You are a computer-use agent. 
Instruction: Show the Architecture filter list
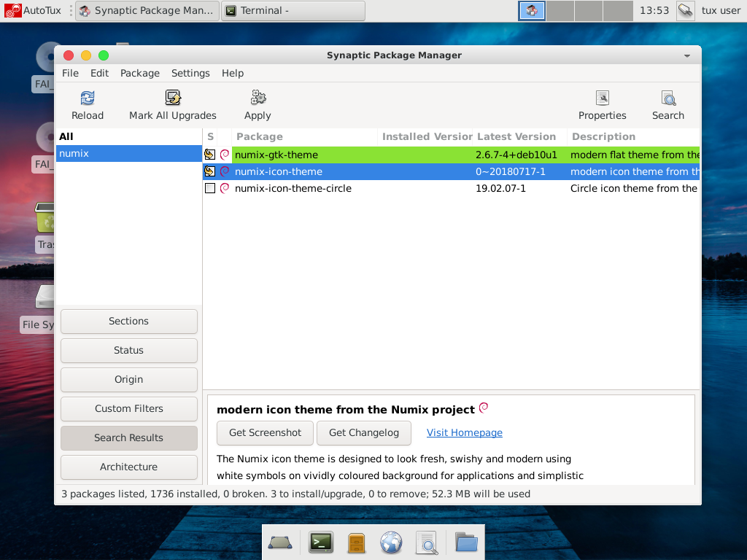pyautogui.click(x=128, y=467)
